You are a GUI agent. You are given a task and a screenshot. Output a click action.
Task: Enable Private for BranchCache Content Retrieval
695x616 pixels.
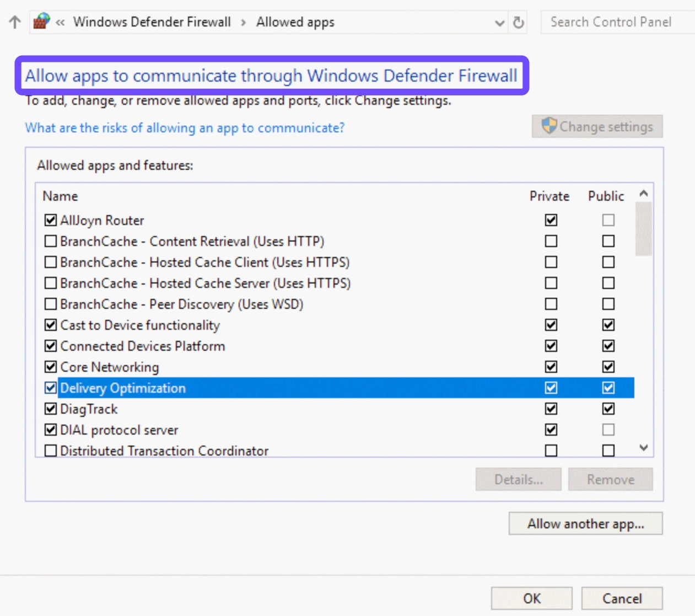[551, 242]
